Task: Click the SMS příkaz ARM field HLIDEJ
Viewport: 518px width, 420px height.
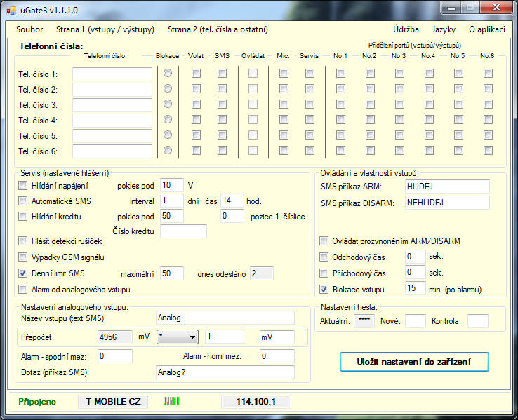Action: pos(447,187)
